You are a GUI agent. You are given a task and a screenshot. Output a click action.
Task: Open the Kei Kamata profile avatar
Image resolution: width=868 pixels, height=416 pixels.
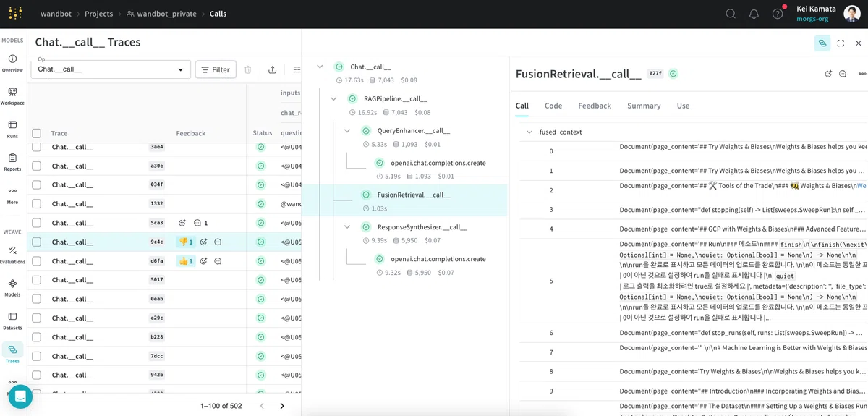851,14
